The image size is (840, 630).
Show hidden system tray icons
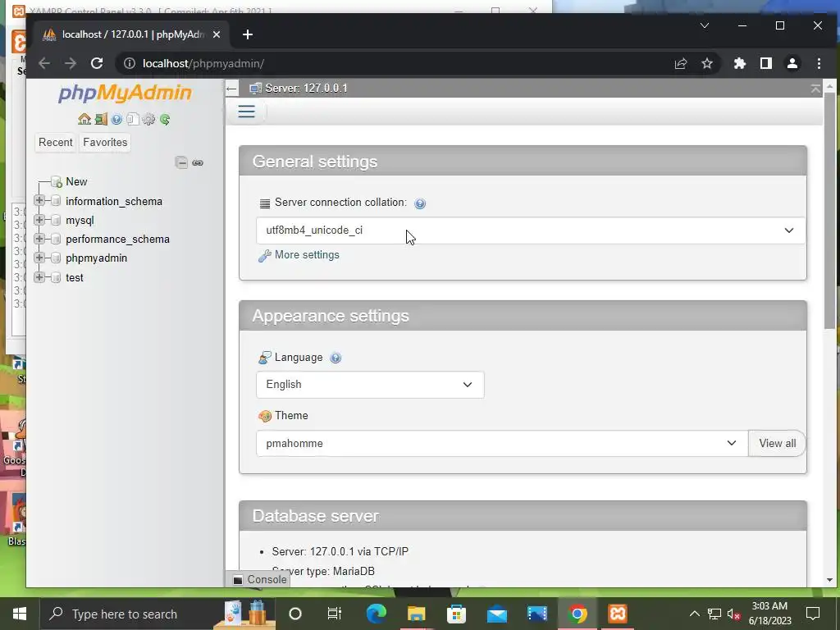tap(694, 614)
